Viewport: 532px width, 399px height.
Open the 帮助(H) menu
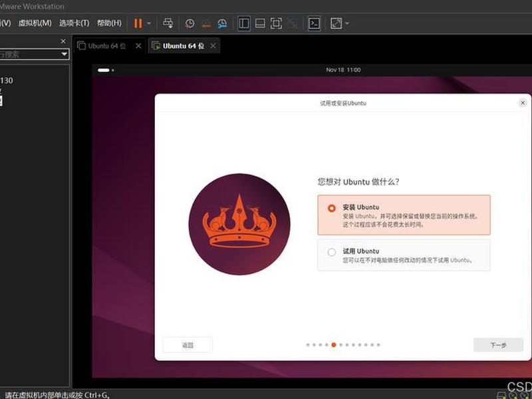[109, 23]
